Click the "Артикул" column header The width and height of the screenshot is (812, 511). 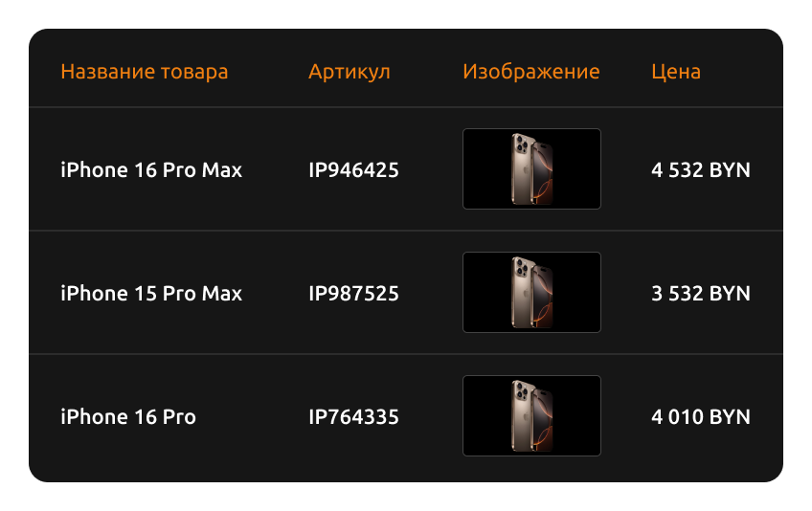pos(350,72)
